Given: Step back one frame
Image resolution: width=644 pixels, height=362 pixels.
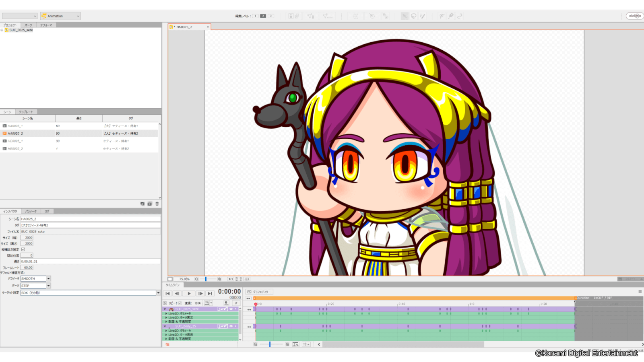Looking at the screenshot, I should 177,294.
